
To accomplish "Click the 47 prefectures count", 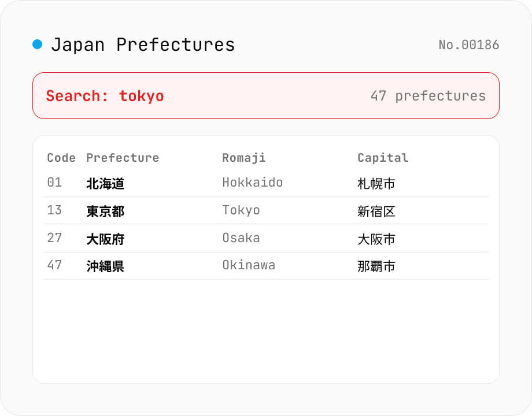I will pyautogui.click(x=428, y=96).
